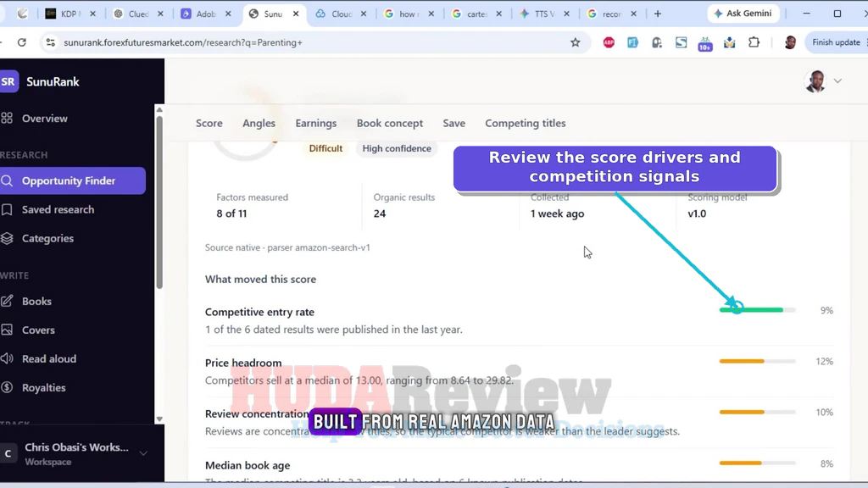Click the Categories layers icon
The image size is (868, 488).
tap(7, 238)
